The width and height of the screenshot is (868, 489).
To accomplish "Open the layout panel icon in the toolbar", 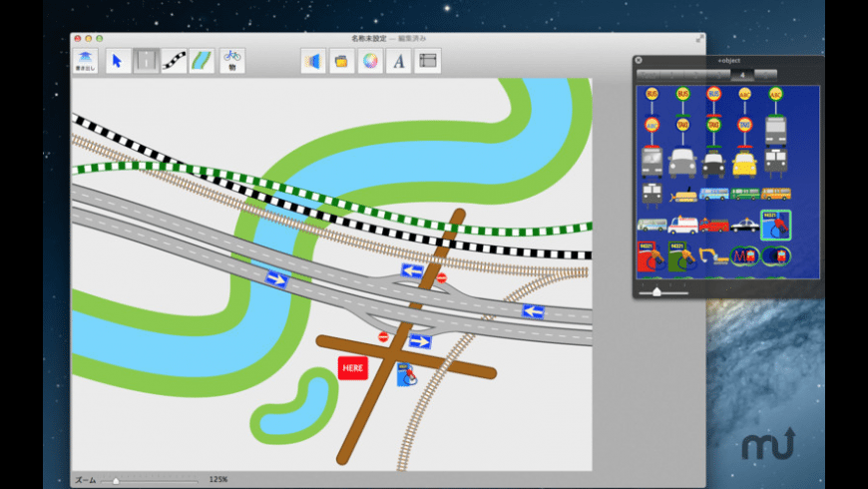I will click(x=428, y=61).
